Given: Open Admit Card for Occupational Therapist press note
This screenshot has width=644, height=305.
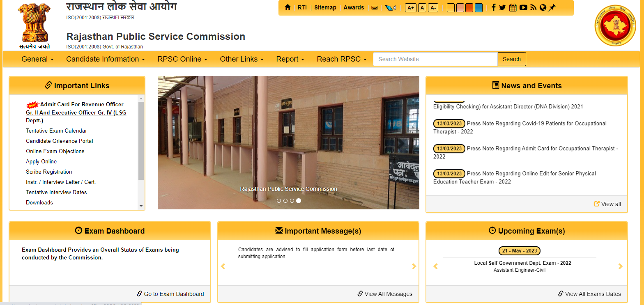Looking at the screenshot, I should tap(526, 153).
